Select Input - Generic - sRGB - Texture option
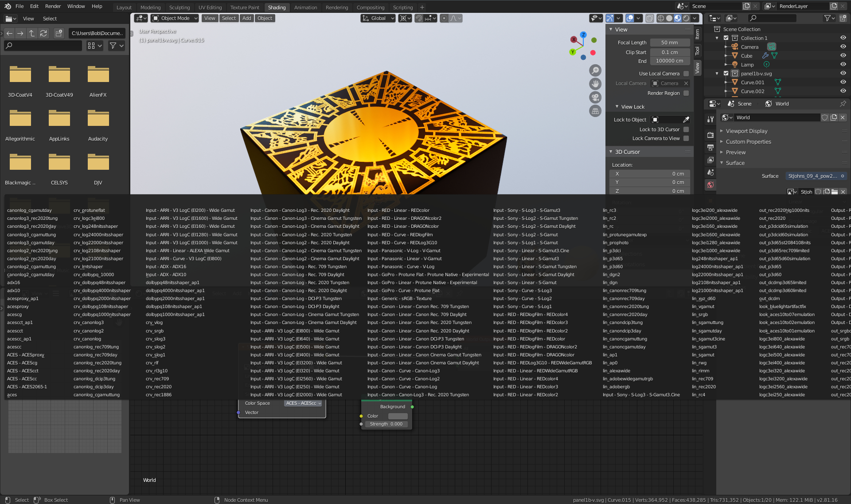The image size is (851, 504). (399, 299)
